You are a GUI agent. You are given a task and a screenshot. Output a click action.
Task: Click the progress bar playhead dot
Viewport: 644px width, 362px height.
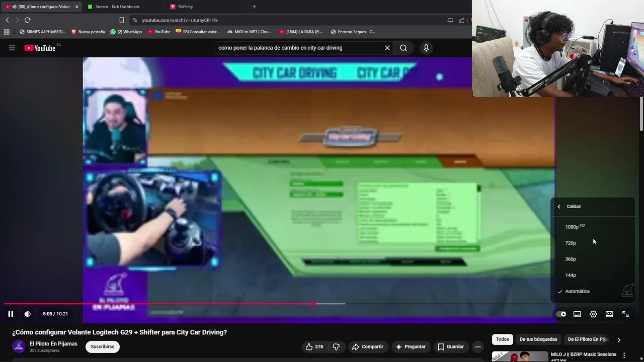tap(314, 304)
